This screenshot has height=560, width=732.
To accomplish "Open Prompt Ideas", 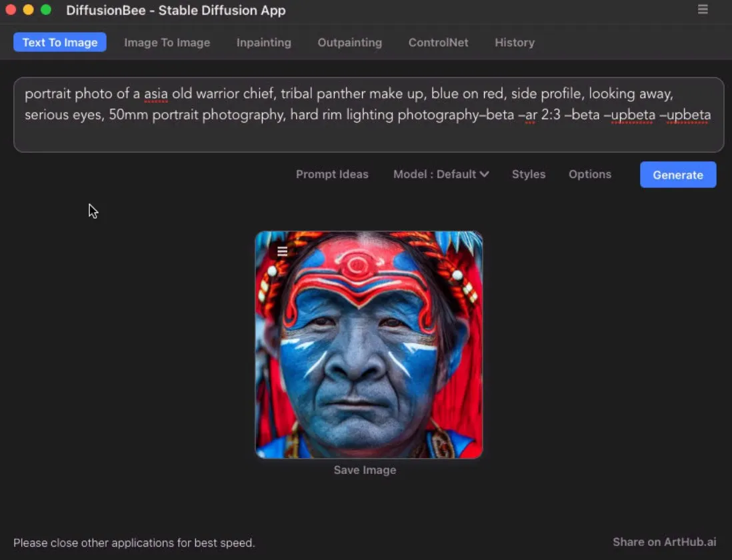I will [332, 175].
